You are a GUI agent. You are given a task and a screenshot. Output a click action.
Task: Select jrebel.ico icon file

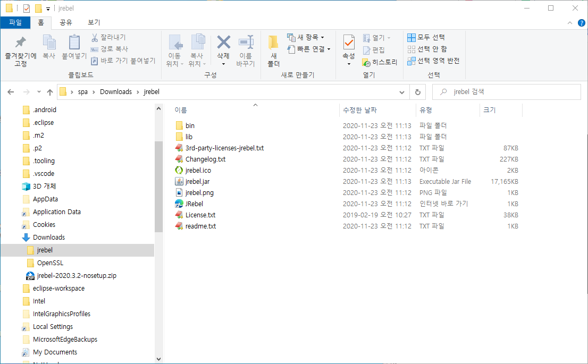point(198,170)
